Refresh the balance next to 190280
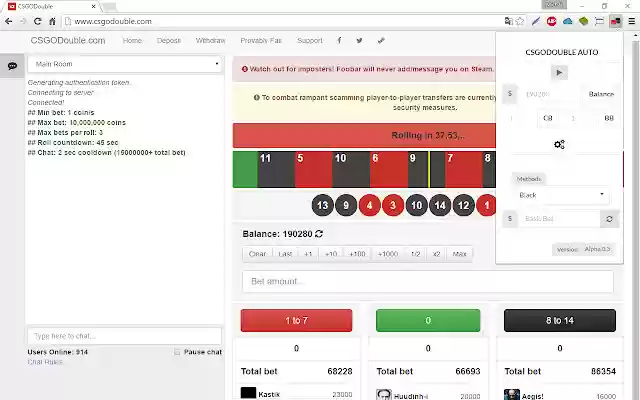The height and width of the screenshot is (400, 640). click(319, 234)
